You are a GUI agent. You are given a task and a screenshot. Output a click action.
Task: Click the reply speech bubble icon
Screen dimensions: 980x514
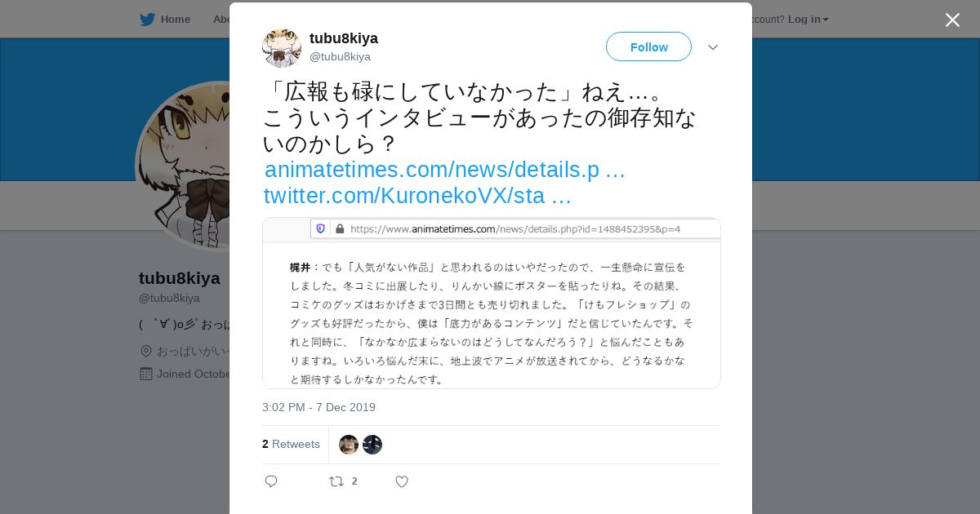click(271, 481)
